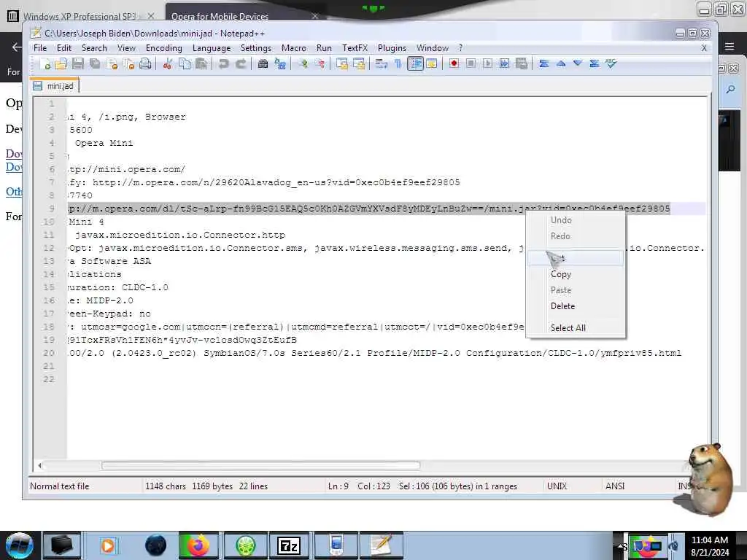Click the horizontal scrollbar left arrow
Screen dimensions: 747x560
tap(39, 465)
